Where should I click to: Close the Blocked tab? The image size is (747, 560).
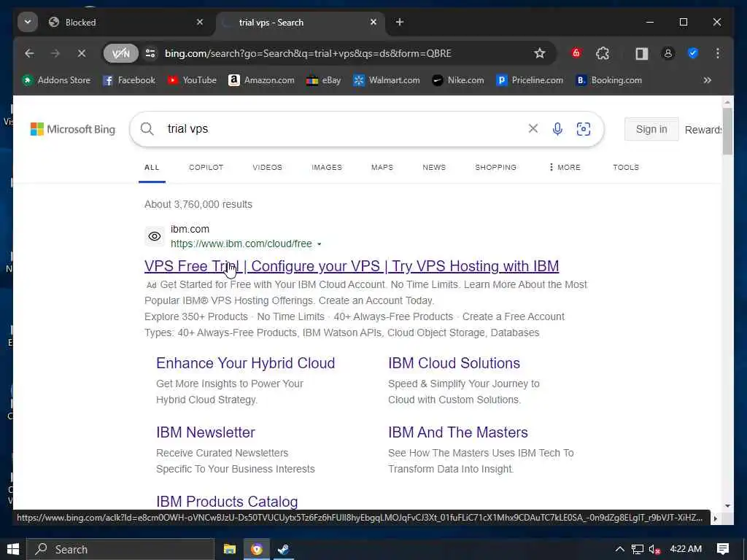[200, 22]
